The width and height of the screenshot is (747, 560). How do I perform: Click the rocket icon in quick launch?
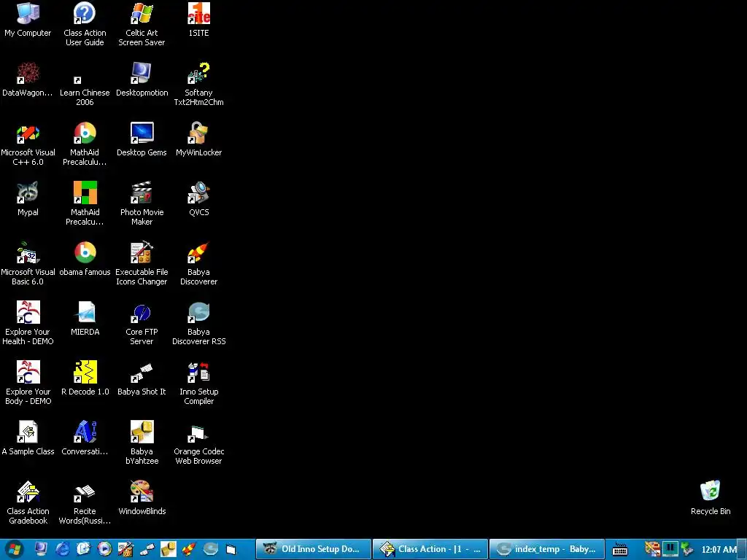pyautogui.click(x=189, y=549)
